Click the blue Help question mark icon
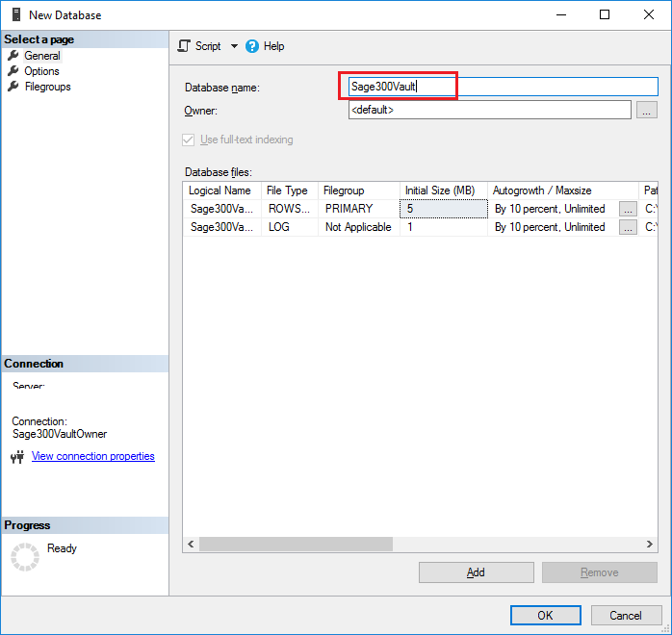This screenshot has height=635, width=672. (x=252, y=46)
